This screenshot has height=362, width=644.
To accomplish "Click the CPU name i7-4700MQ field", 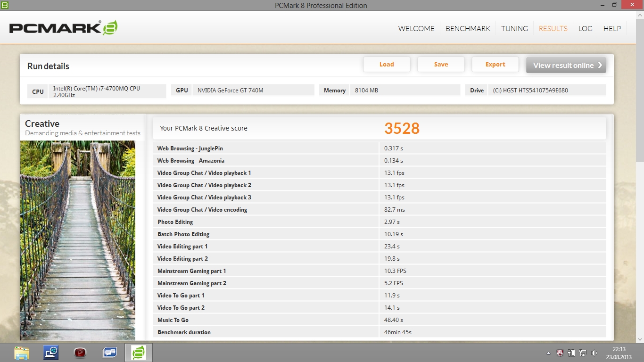I will tap(107, 91).
